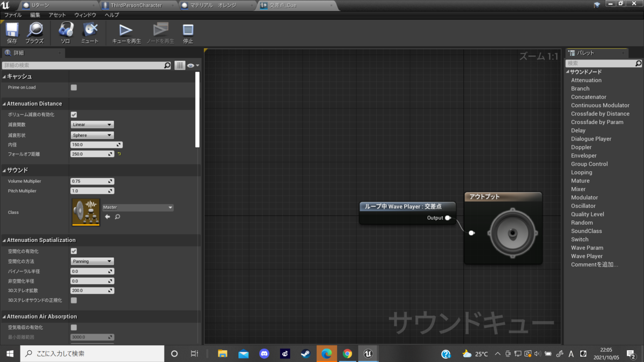The image size is (644, 362).
Task: Reset フォールオフ距離 to default with yellow arrow
Action: click(x=119, y=154)
